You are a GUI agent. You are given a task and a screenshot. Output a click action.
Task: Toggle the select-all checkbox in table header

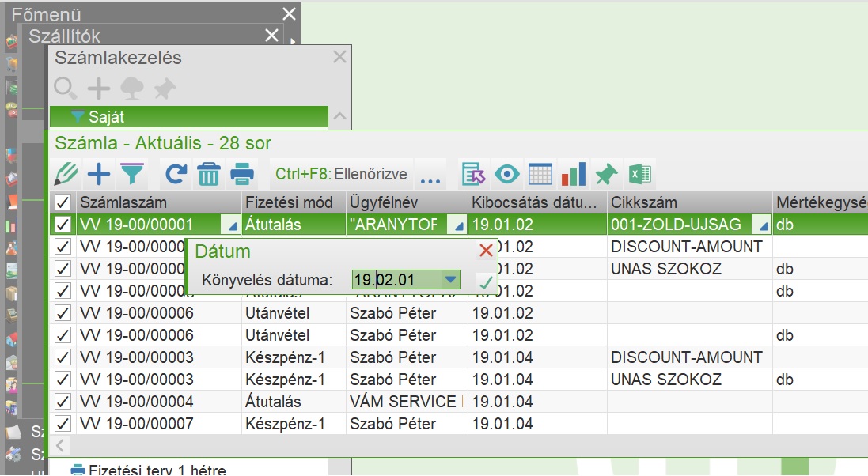point(63,202)
